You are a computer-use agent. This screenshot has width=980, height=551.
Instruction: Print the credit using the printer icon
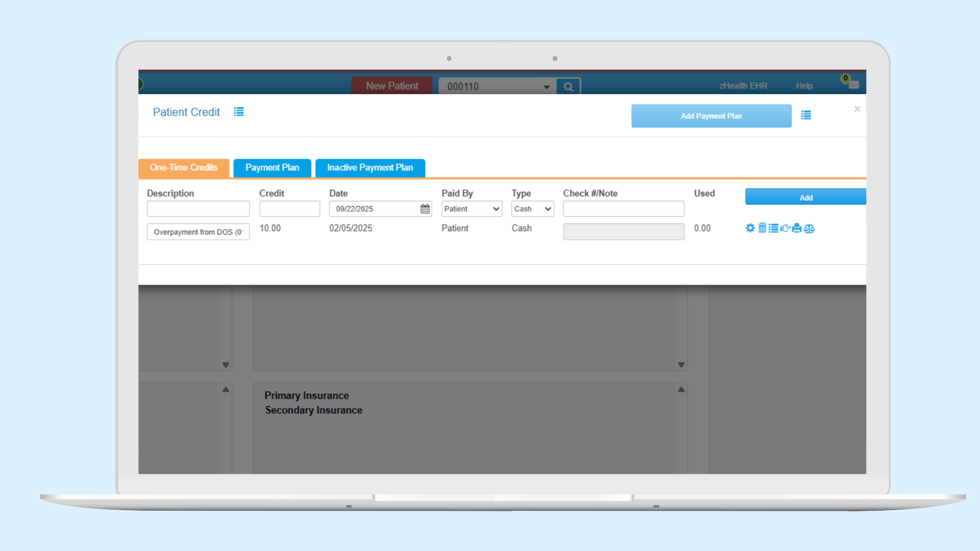coord(797,228)
